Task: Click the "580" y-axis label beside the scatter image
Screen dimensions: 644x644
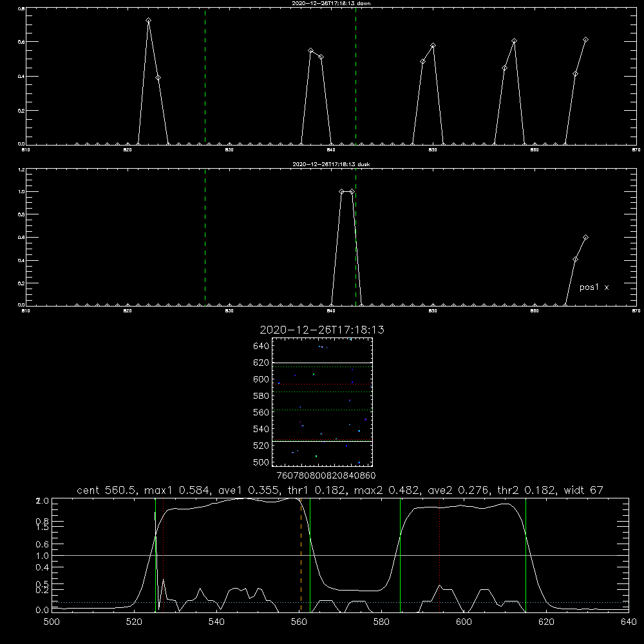Action: [x=261, y=396]
